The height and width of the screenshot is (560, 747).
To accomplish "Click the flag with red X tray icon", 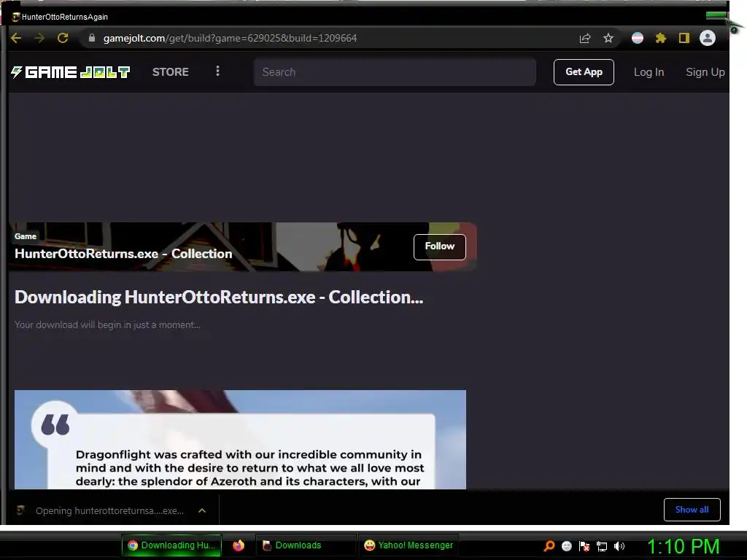I will [584, 546].
